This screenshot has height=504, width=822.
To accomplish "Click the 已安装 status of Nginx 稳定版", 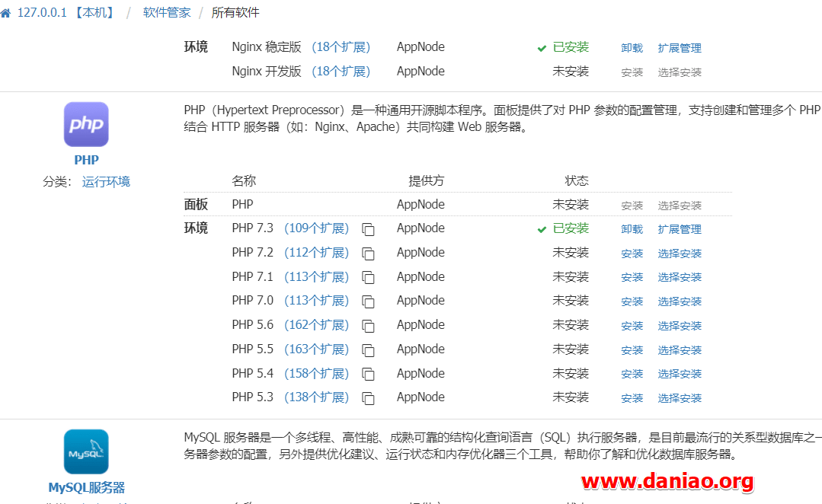I will point(571,47).
